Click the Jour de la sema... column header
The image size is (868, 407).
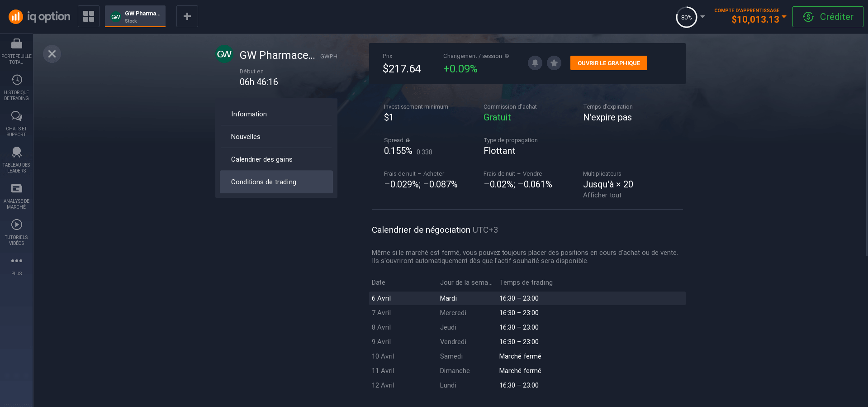(x=466, y=283)
